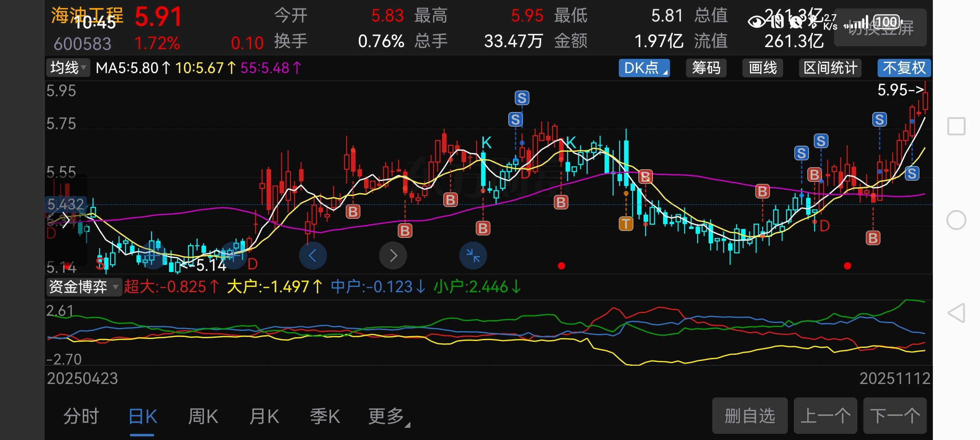This screenshot has width=980, height=440.
Task: Switch to the 分时 intraday tab
Action: 81,416
